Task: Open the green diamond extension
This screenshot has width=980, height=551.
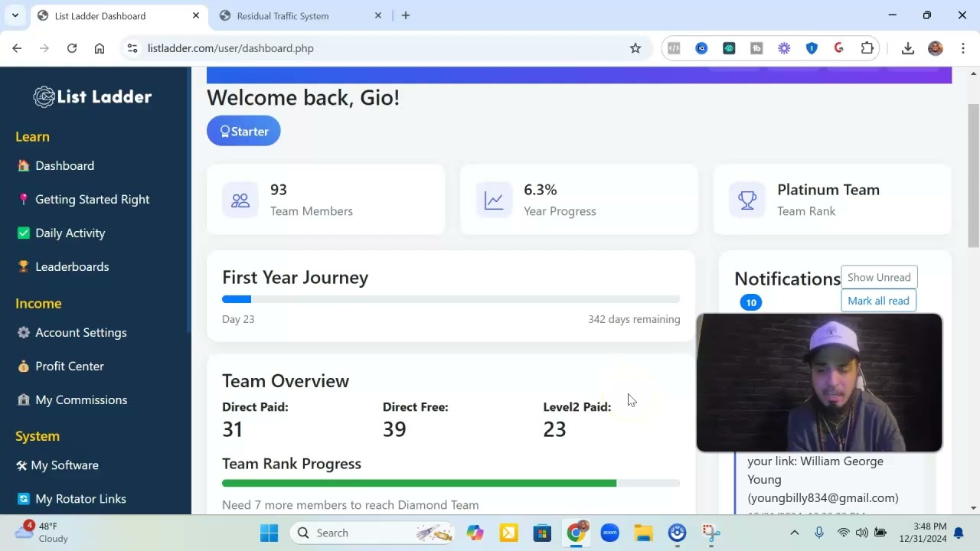Action: pos(729,48)
